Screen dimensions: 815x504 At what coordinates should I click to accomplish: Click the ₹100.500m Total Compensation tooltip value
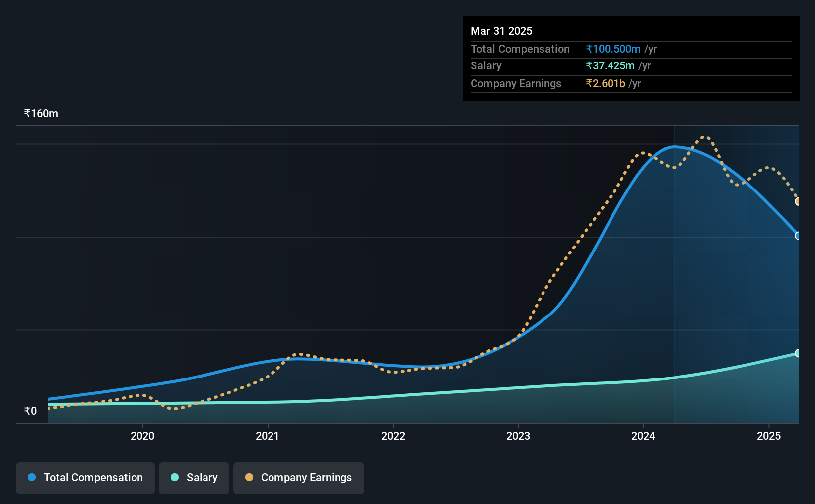(613, 49)
